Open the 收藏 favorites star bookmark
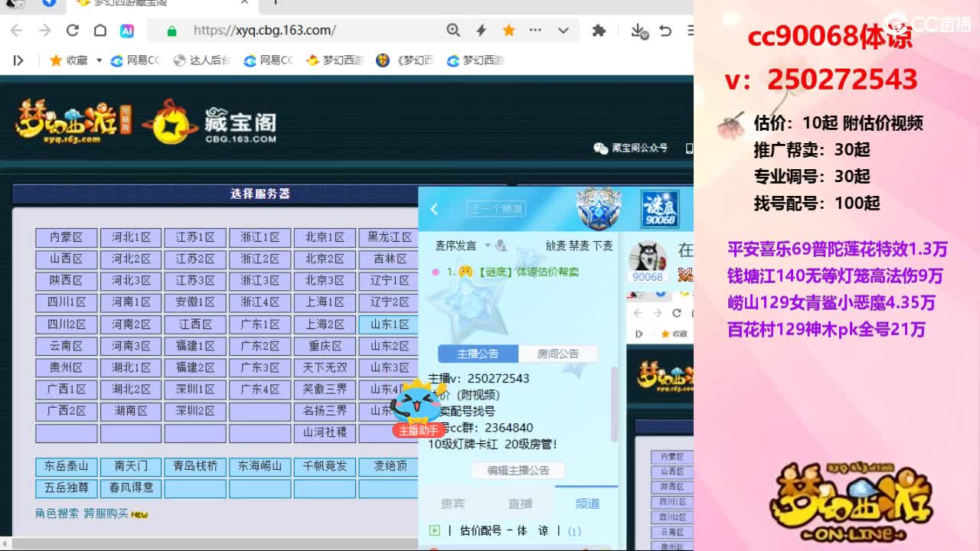Screen dimensions: 980x551 coord(68,60)
